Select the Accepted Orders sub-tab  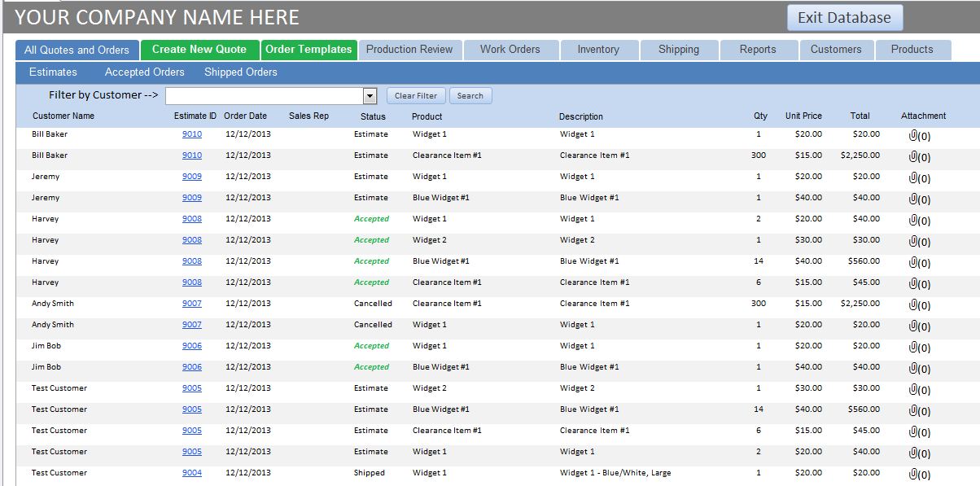(x=144, y=72)
